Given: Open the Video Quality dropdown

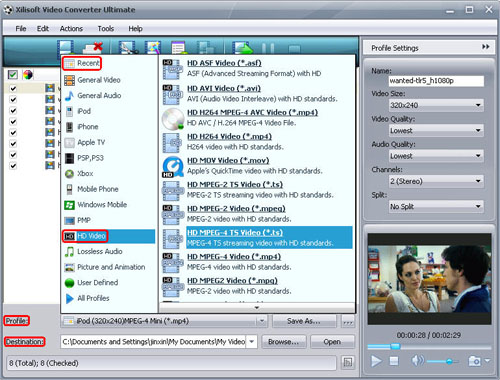Looking at the screenshot, I should pos(436,130).
